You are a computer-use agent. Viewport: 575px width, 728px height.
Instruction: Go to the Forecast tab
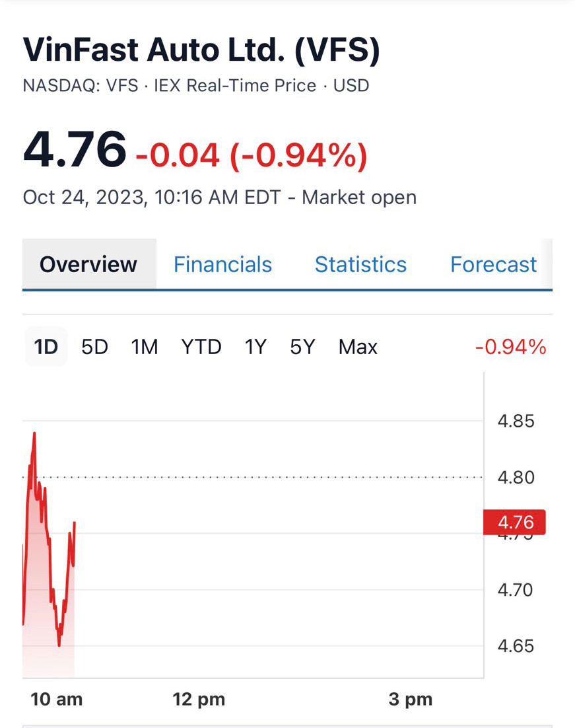coord(493,264)
